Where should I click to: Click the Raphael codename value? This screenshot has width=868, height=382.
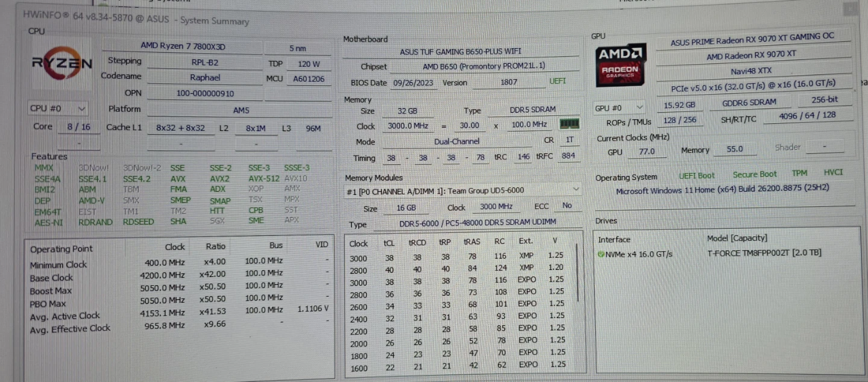coord(205,77)
